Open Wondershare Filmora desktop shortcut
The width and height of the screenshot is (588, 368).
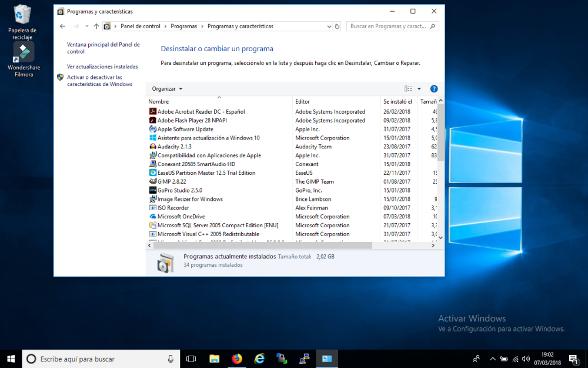click(x=24, y=59)
